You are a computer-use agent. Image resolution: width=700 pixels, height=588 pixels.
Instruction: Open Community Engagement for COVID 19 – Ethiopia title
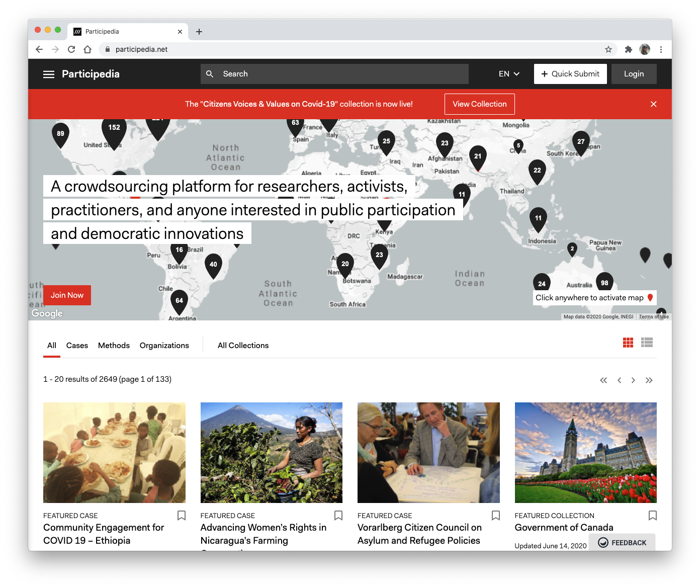coord(104,534)
